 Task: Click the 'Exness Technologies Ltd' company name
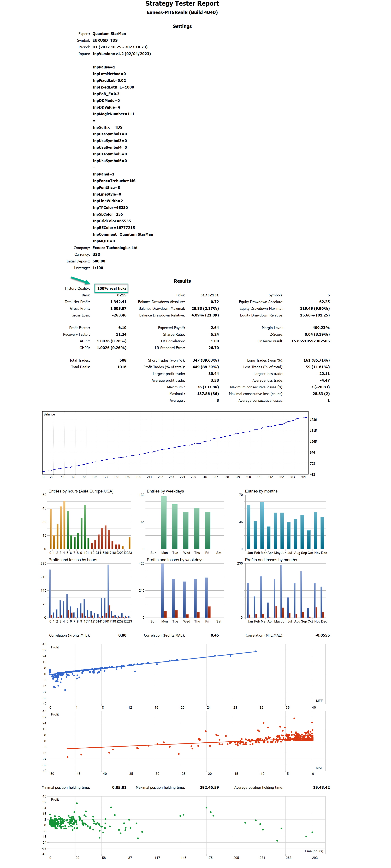tap(115, 248)
